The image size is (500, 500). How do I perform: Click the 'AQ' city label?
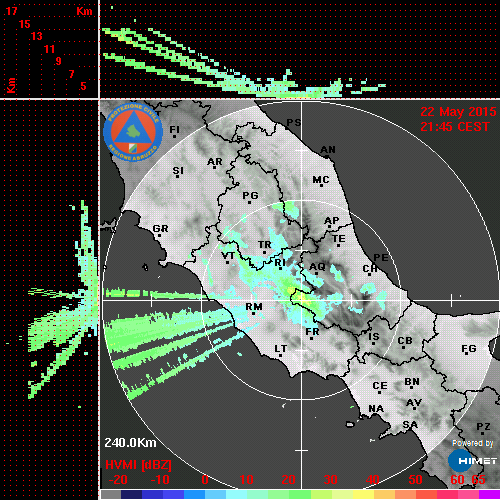[317, 267]
